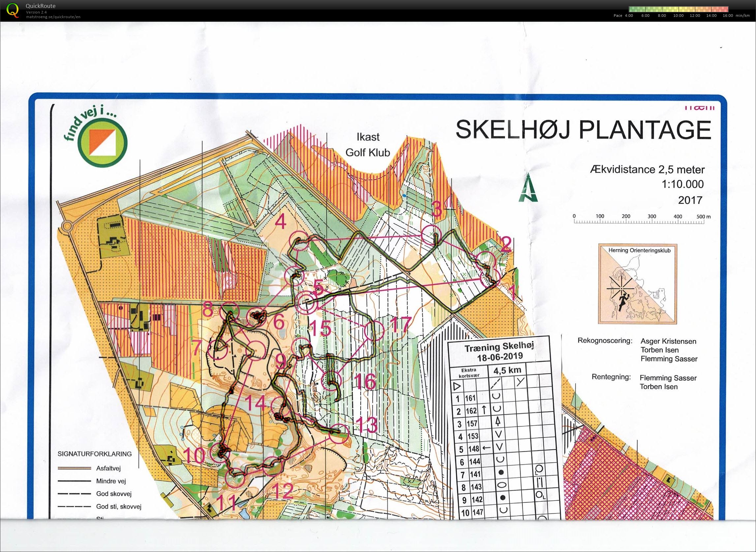756x552 pixels.
Task: Click the 'Ikast Golf Klub' label
Action: click(368, 145)
